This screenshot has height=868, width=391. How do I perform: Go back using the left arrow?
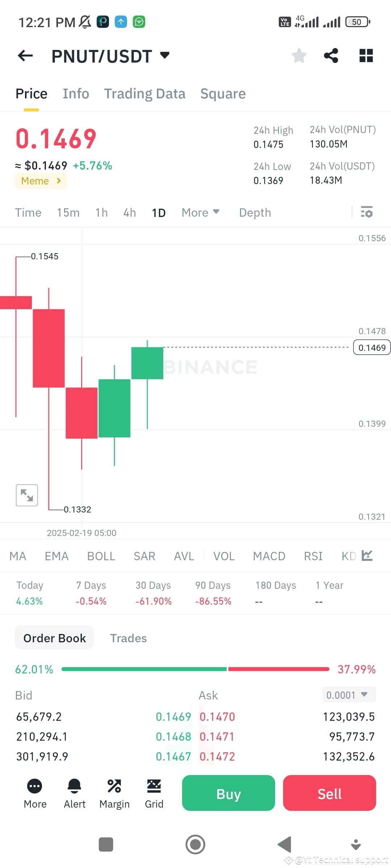click(x=25, y=56)
